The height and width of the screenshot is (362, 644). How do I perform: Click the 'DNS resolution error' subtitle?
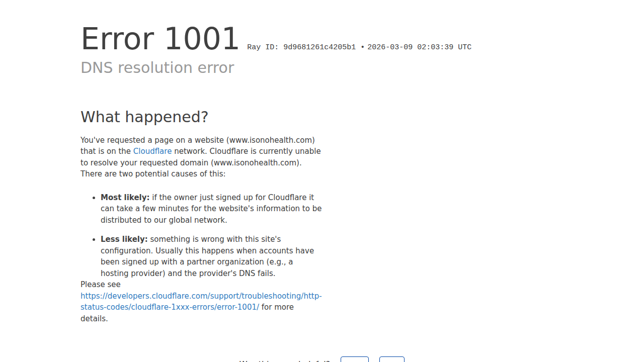(x=157, y=68)
